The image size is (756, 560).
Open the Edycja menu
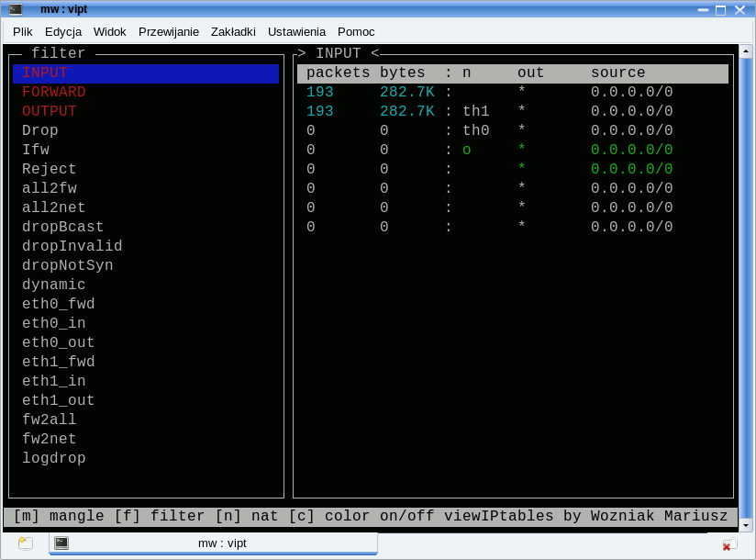pos(63,31)
